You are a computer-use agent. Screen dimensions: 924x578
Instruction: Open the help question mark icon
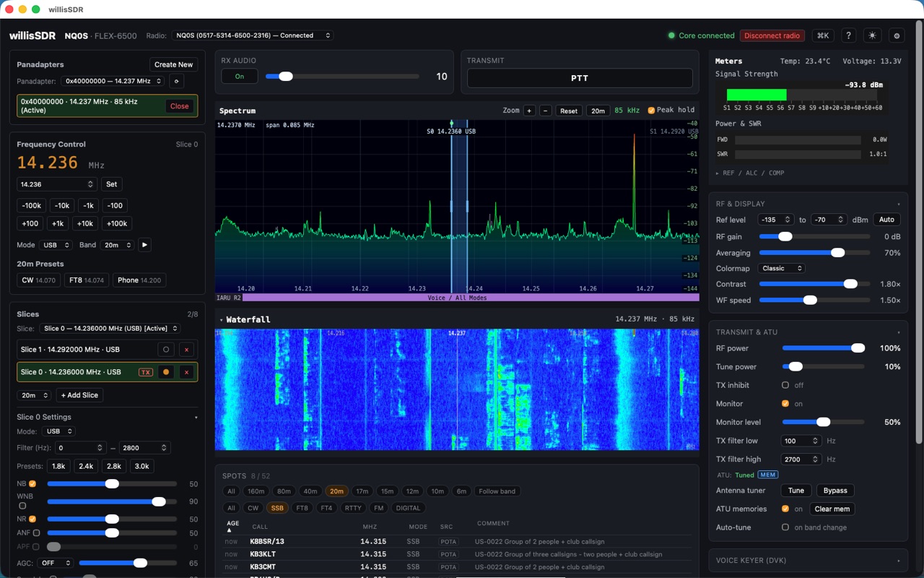(849, 35)
